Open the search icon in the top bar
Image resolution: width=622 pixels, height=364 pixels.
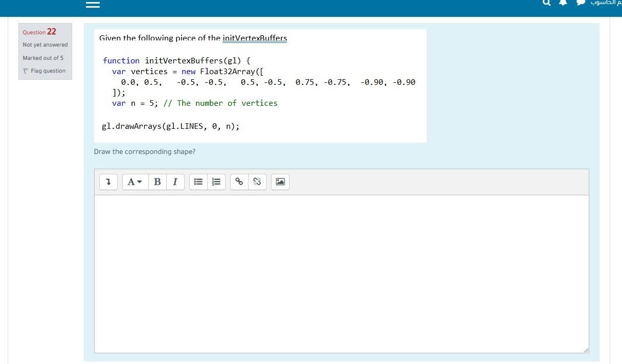pyautogui.click(x=546, y=4)
